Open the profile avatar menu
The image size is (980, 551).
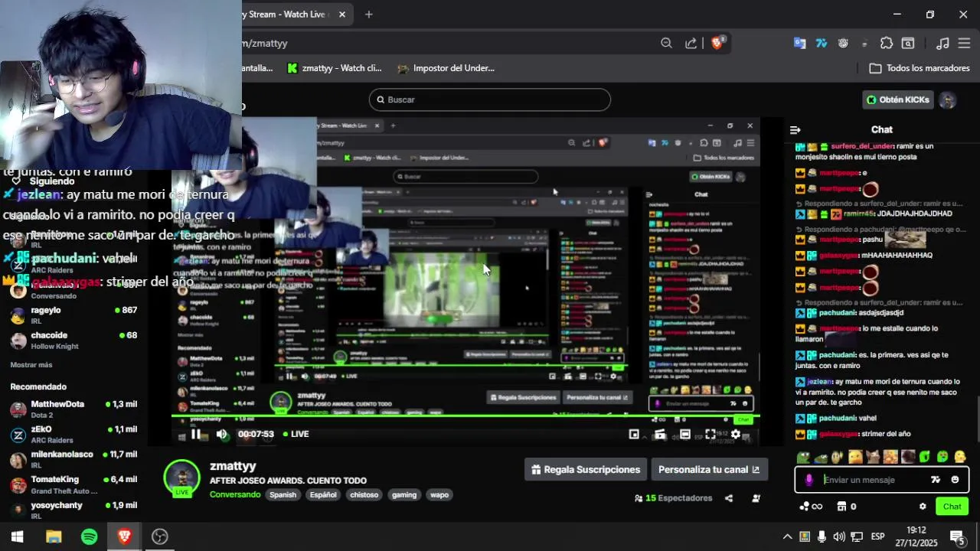(x=948, y=99)
